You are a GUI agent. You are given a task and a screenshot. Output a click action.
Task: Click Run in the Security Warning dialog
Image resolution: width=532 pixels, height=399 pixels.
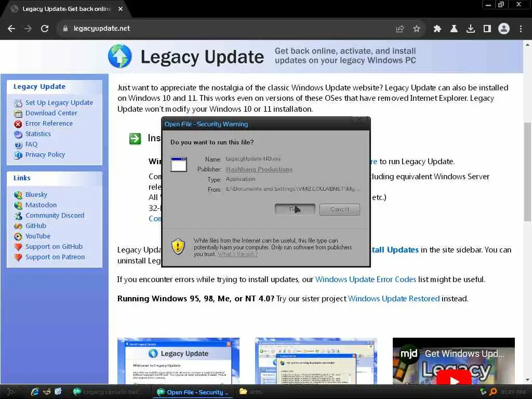pos(295,209)
